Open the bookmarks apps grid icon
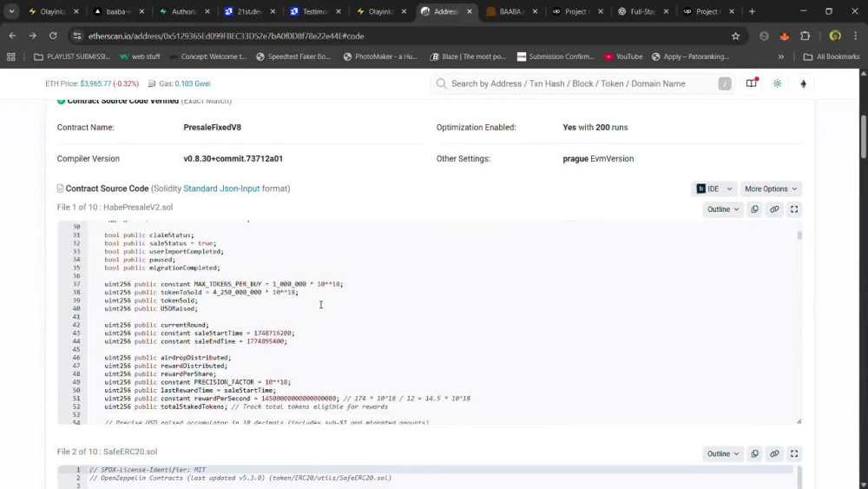The width and height of the screenshot is (868, 489). point(11,56)
